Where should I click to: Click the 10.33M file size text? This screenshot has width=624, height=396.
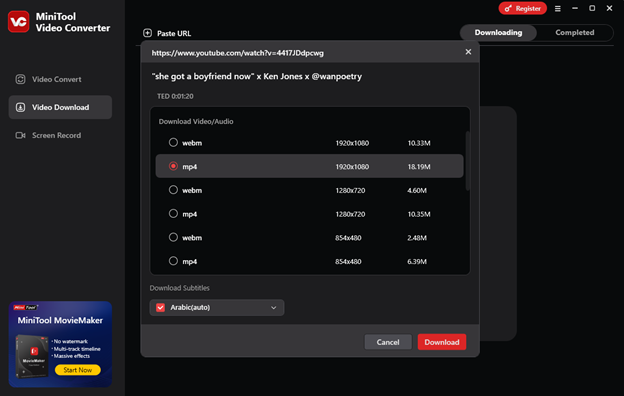pos(419,143)
